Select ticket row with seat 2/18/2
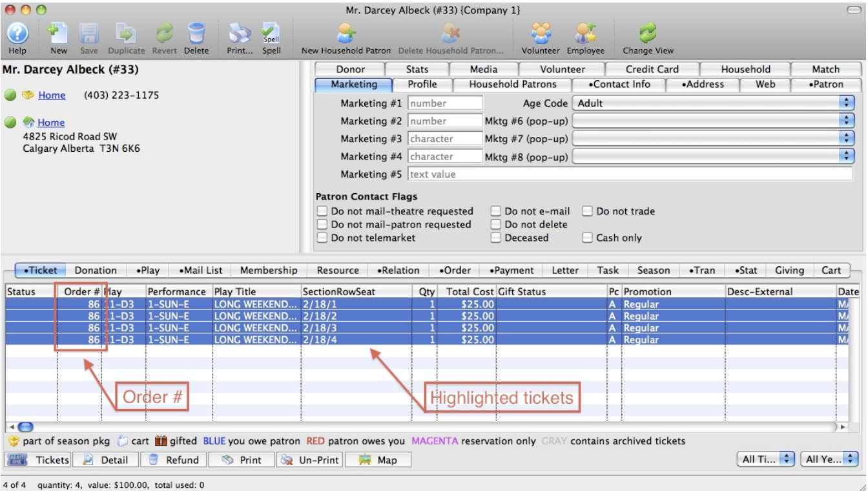Image resolution: width=868 pixels, height=491 pixels. (x=433, y=316)
